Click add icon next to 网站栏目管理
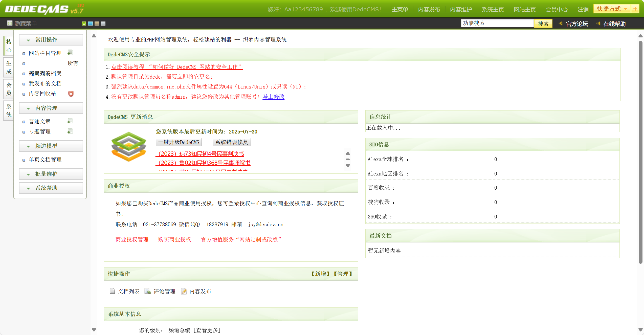 (x=70, y=53)
